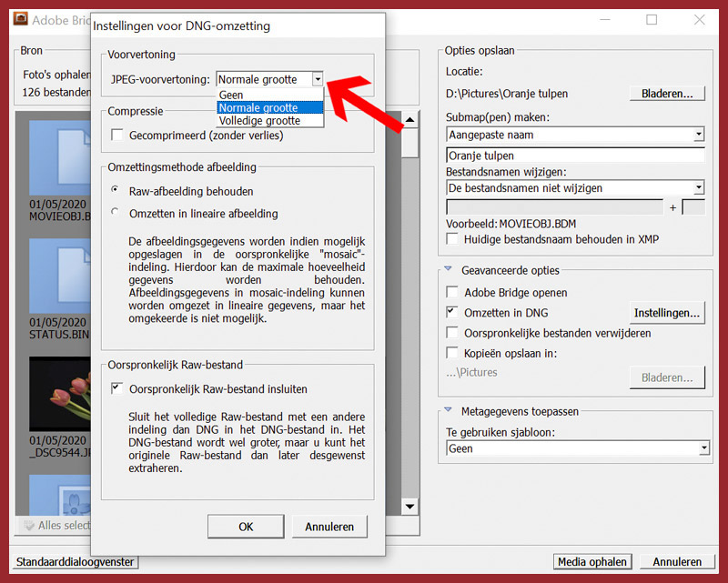Select the MOVIEOBJ file thumbnail
Viewport: 728px width, 583px height.
pos(60,158)
